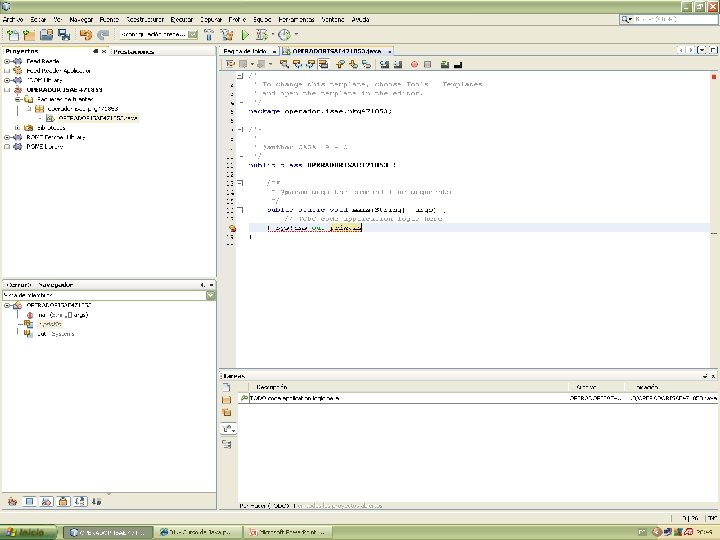The width and height of the screenshot is (720, 540).
Task: Click the Windows Inicio start button
Action: pos(28,532)
